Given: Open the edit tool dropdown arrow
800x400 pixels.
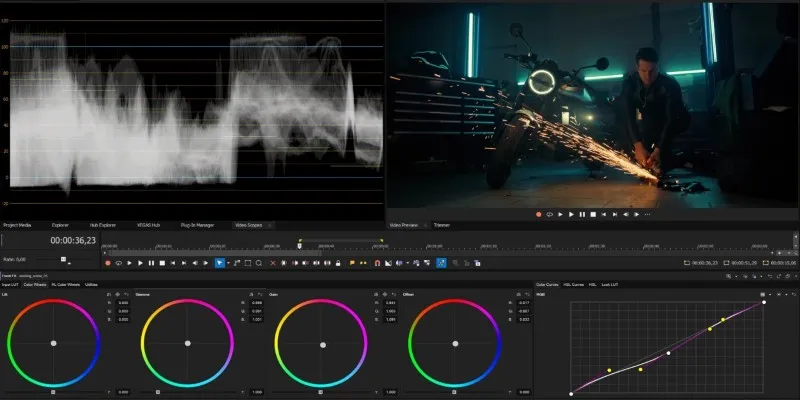Looking at the screenshot, I should point(228,263).
